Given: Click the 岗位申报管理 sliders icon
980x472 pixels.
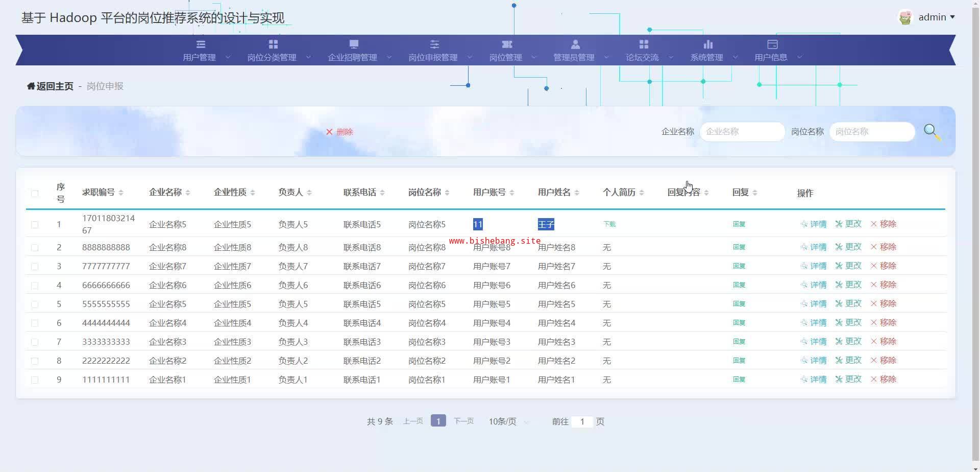Looking at the screenshot, I should (434, 44).
